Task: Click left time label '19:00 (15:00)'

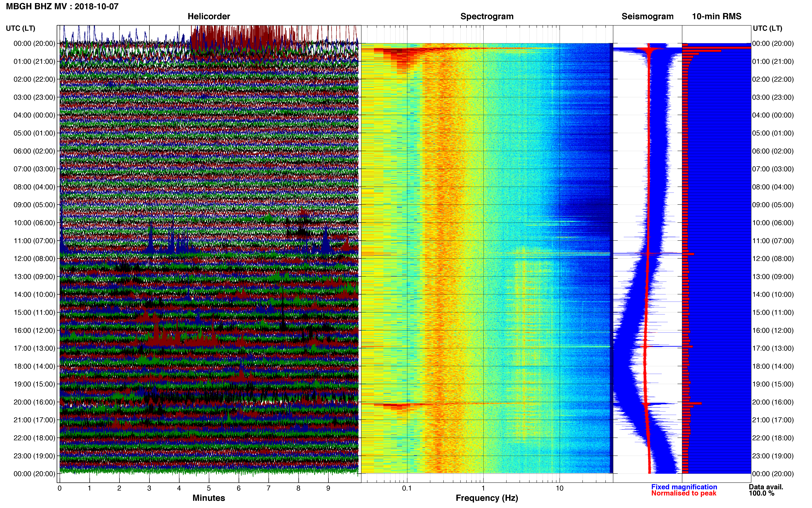Action: click(x=34, y=384)
